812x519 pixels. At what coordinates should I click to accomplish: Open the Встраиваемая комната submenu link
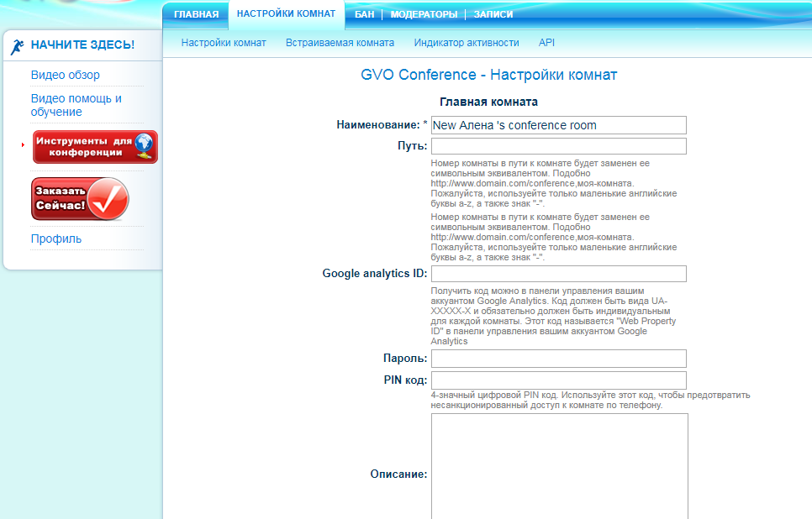click(340, 43)
